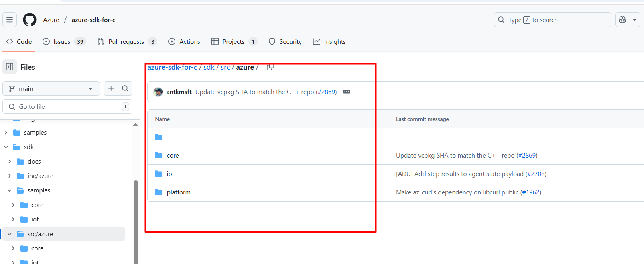Expand core under src/azure chevron
The height and width of the screenshot is (264, 644).
[13, 248]
